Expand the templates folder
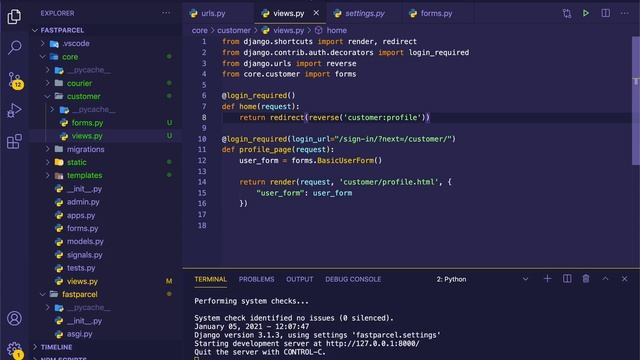The height and width of the screenshot is (360, 640). pos(48,176)
